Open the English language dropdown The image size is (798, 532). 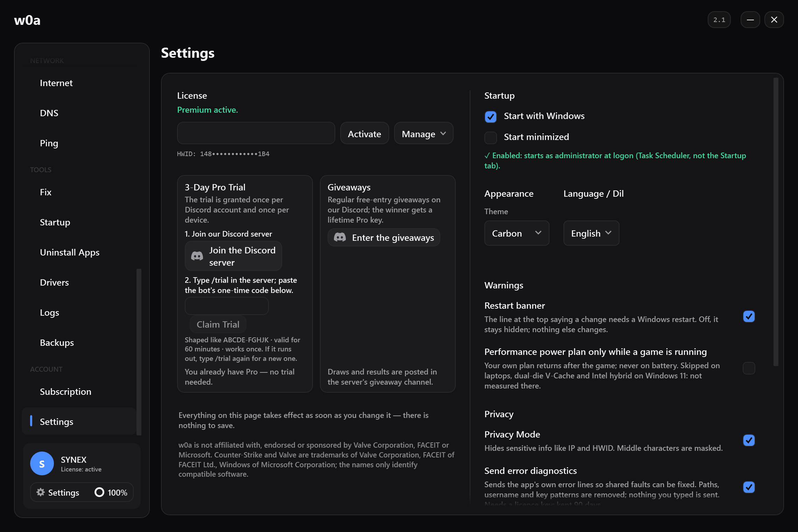coord(591,233)
